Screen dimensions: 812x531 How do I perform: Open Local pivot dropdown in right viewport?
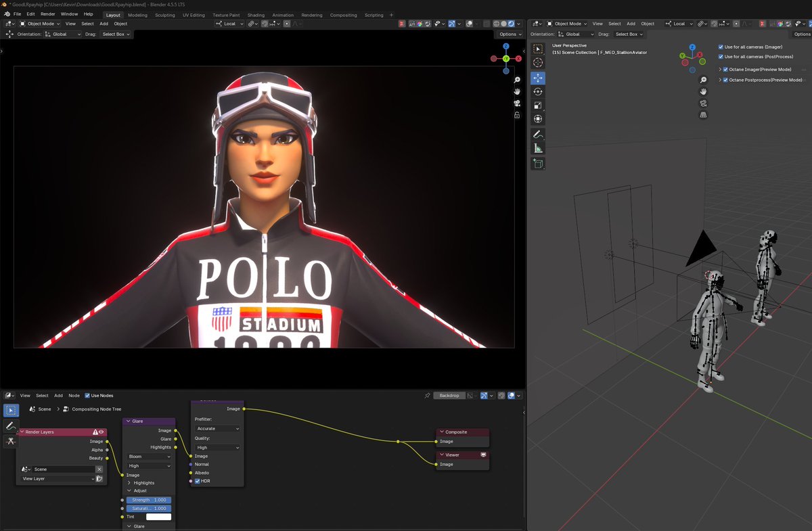coord(678,24)
